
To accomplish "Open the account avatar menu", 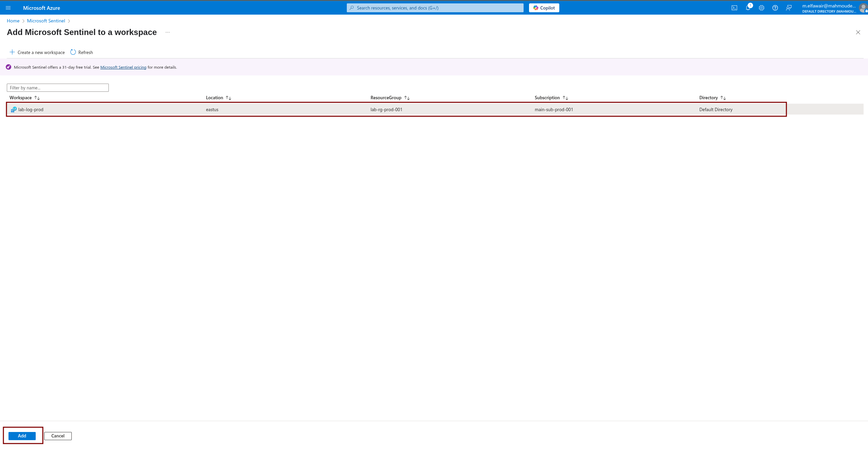I will pyautogui.click(x=863, y=8).
